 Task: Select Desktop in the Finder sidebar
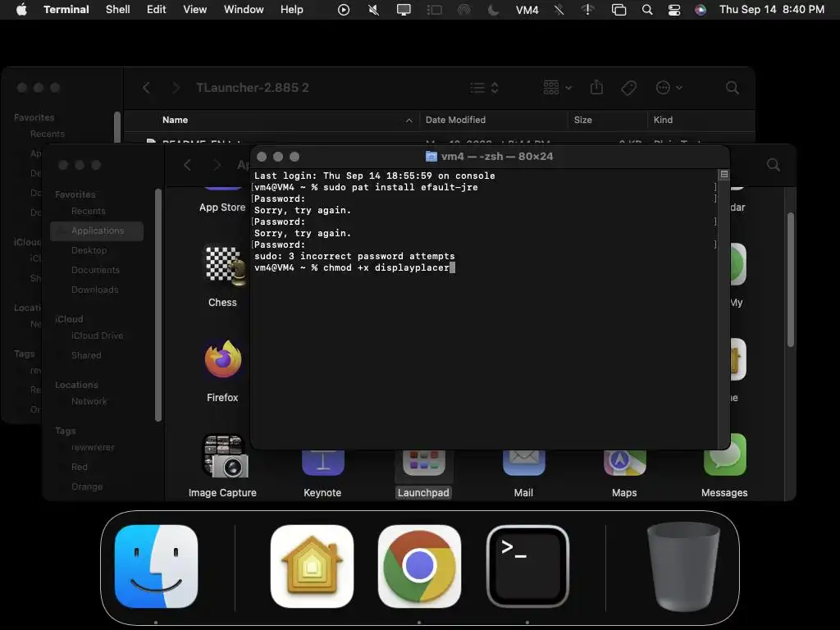coord(89,250)
